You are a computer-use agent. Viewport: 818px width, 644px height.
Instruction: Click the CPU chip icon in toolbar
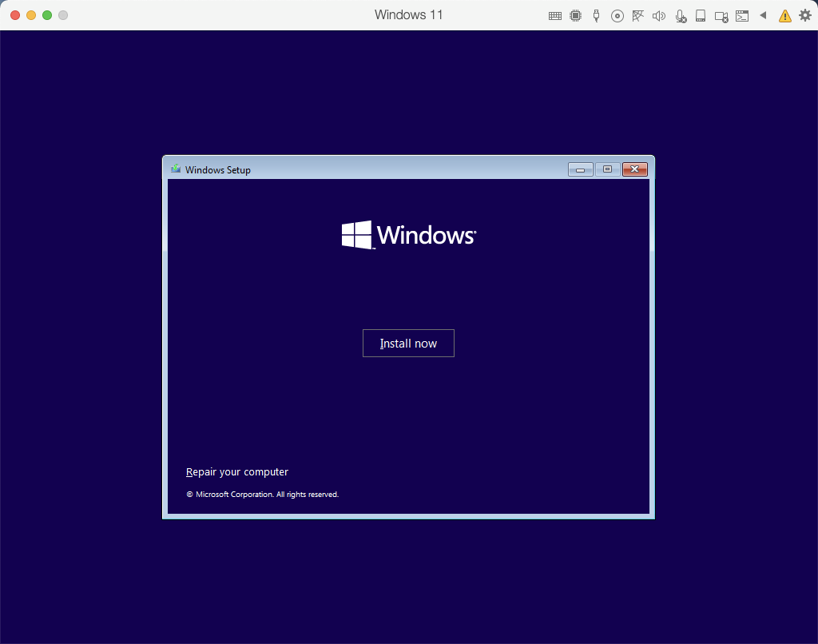(575, 16)
